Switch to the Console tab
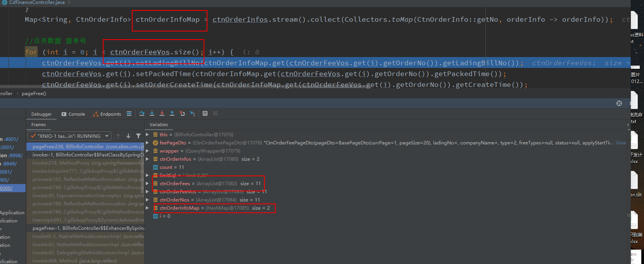 73,114
